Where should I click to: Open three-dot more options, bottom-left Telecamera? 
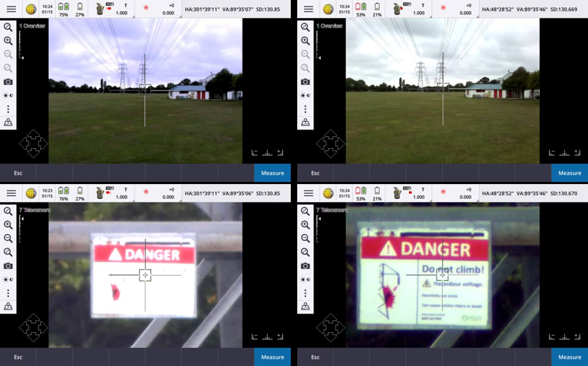pos(8,293)
